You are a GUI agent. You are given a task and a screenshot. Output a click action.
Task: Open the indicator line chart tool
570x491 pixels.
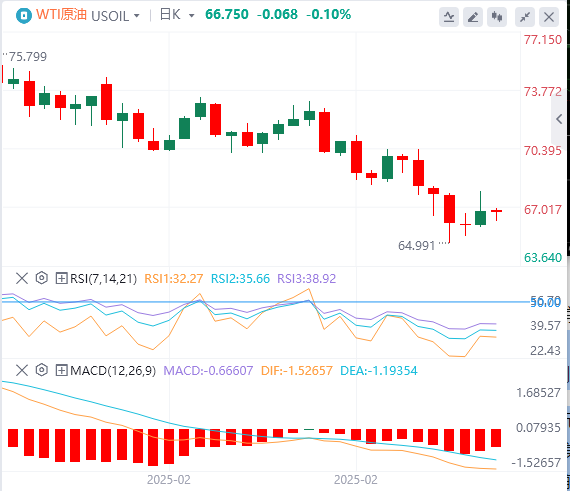point(449,17)
